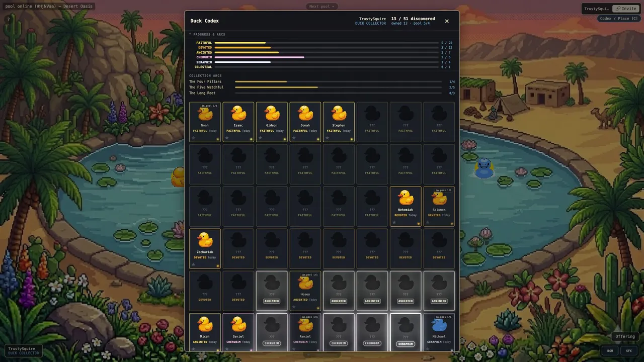Click the TrustySquire name tag bottom left
The width and height of the screenshot is (644, 362).
click(x=24, y=350)
